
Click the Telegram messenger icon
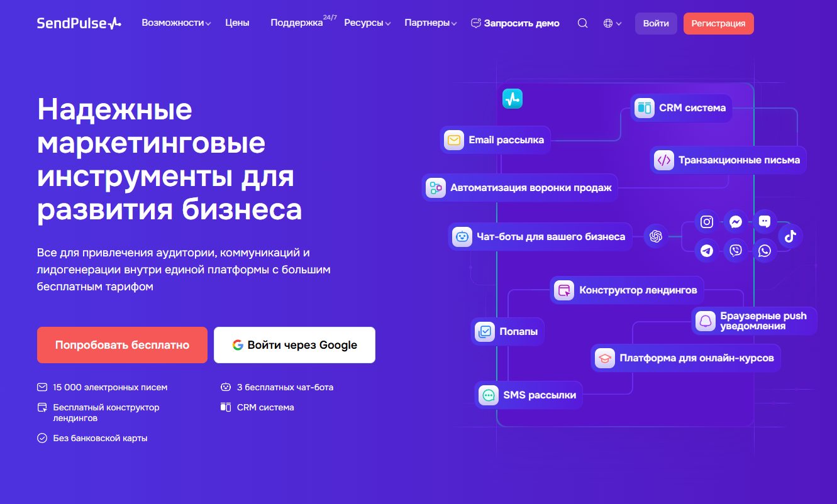[706, 250]
